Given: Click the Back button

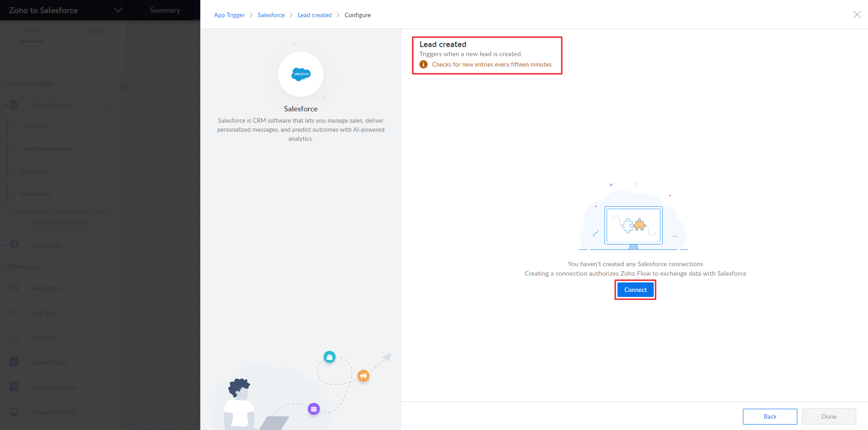Looking at the screenshot, I should (770, 416).
